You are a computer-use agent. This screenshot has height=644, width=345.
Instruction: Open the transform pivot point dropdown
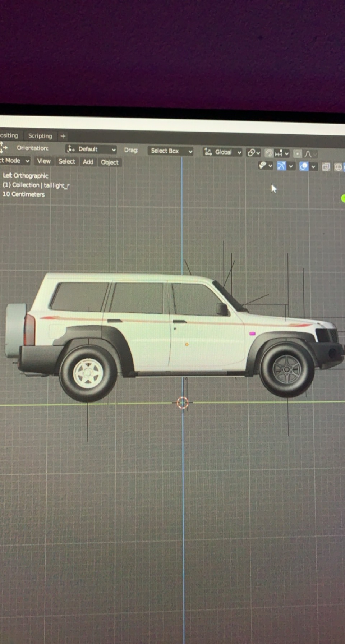tap(253, 153)
